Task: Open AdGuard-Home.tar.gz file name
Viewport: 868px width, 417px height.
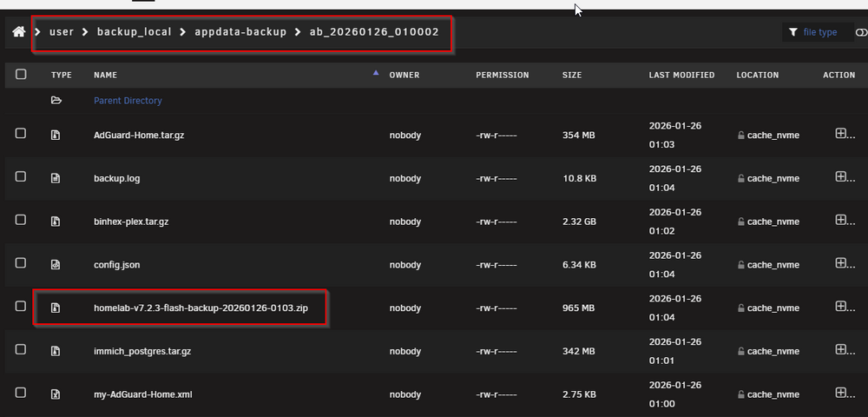Action: [139, 136]
